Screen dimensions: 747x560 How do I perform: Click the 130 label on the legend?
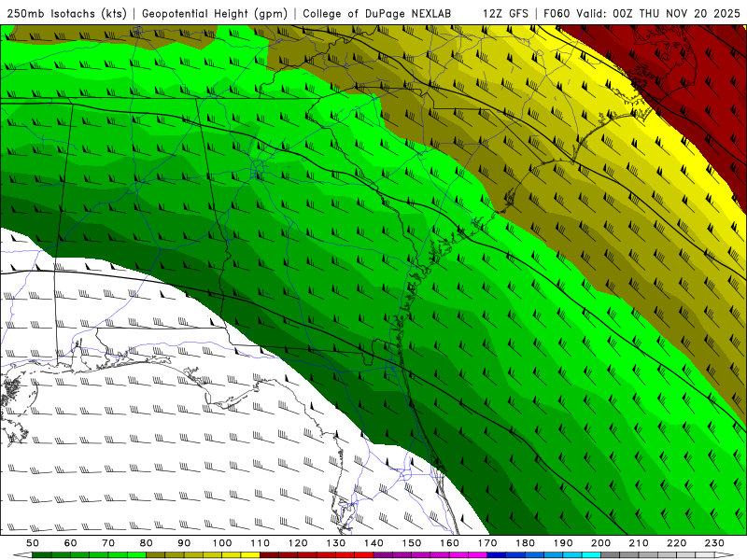pyautogui.click(x=336, y=543)
